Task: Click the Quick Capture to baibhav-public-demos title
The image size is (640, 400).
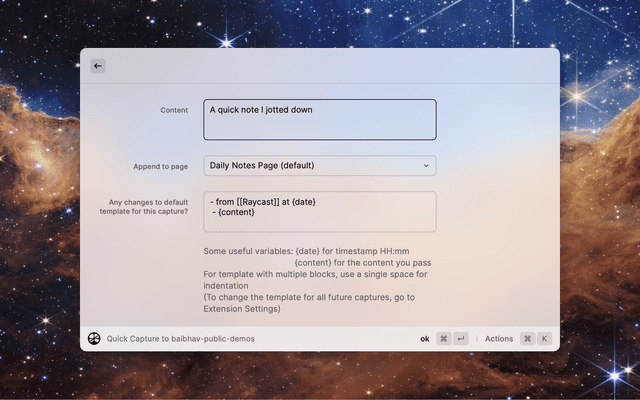Action: [181, 339]
